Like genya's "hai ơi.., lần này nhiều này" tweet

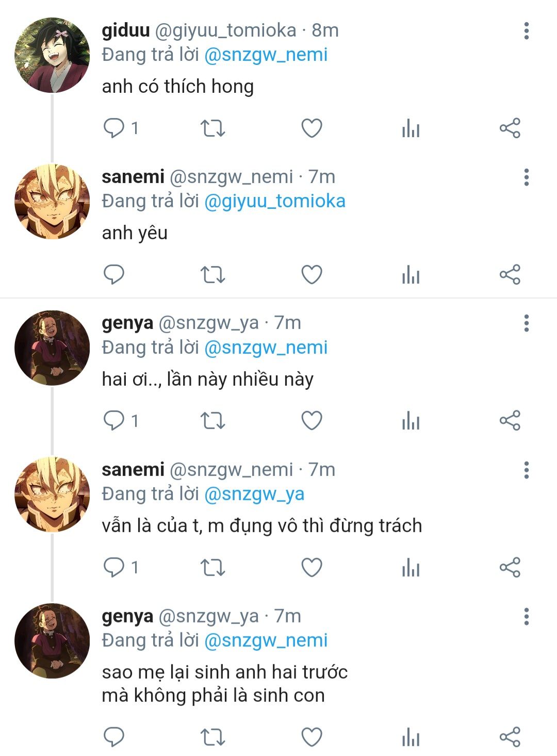[x=312, y=421]
